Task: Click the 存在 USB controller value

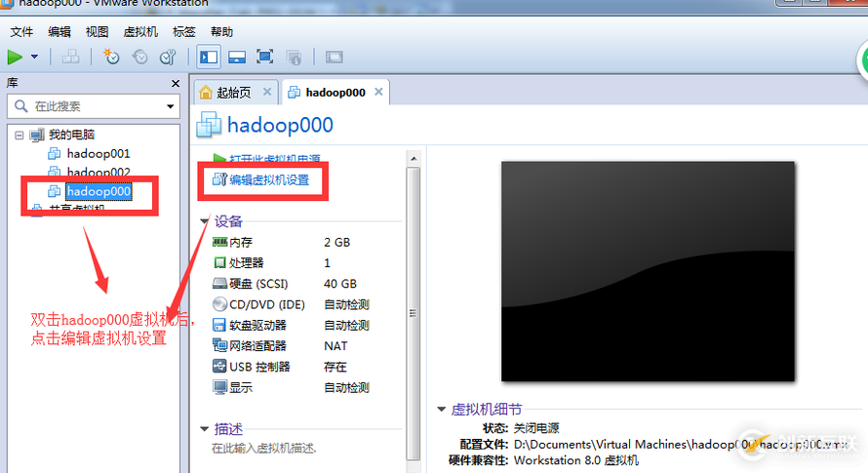Action: pyautogui.click(x=335, y=367)
